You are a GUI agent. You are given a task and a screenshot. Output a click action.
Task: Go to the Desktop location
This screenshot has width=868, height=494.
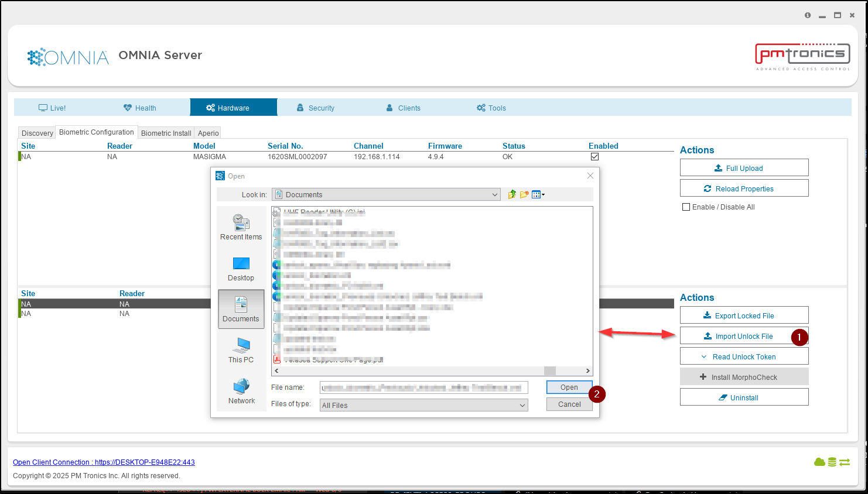241,268
